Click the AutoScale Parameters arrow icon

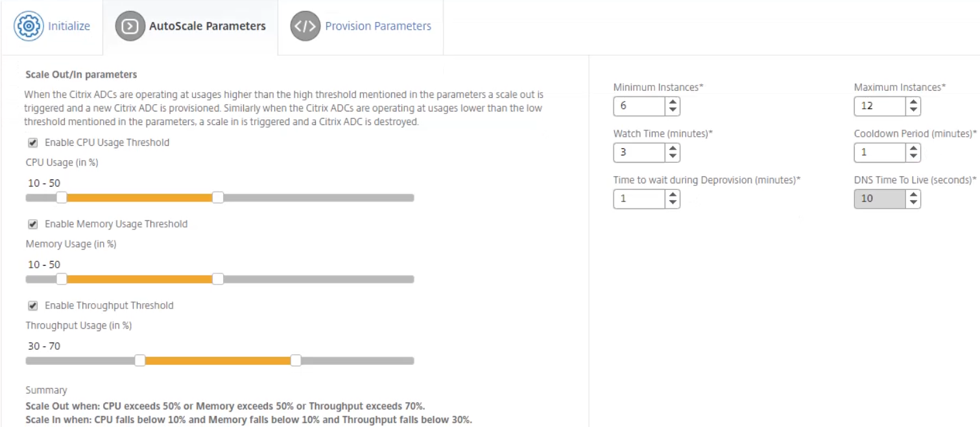click(x=130, y=27)
